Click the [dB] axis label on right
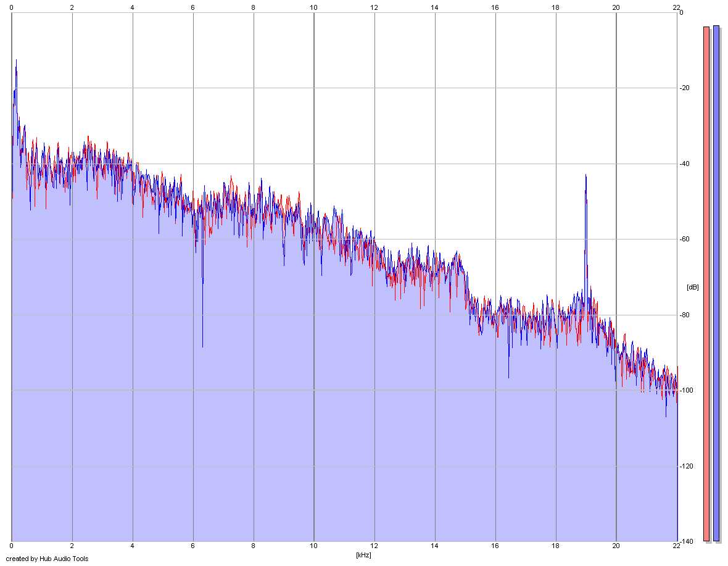The height and width of the screenshot is (566, 728). point(692,287)
